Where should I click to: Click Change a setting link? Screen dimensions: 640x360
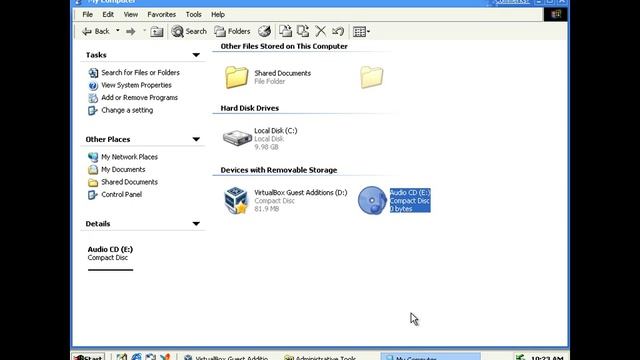pyautogui.click(x=127, y=110)
